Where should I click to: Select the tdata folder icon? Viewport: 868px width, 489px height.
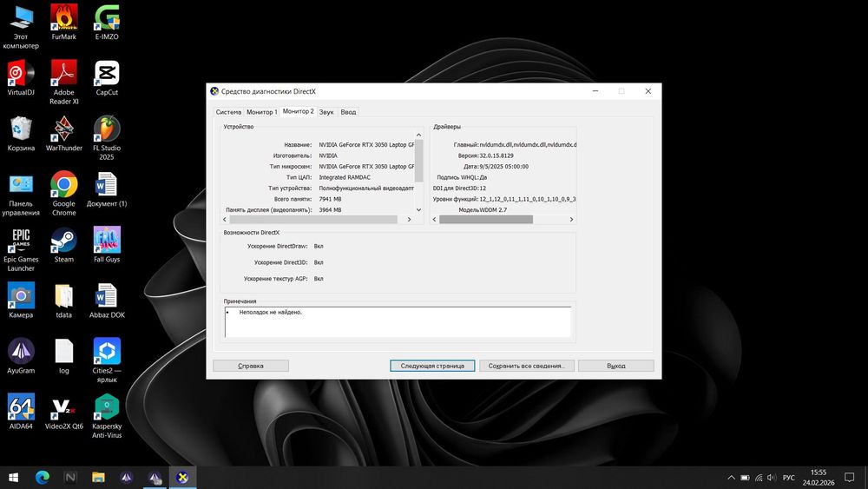coord(63,301)
